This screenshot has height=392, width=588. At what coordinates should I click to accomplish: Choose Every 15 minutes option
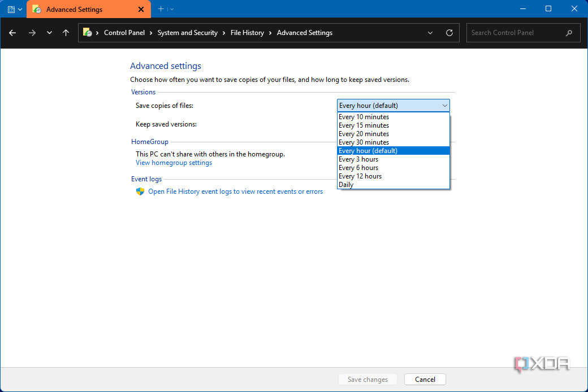(394, 125)
